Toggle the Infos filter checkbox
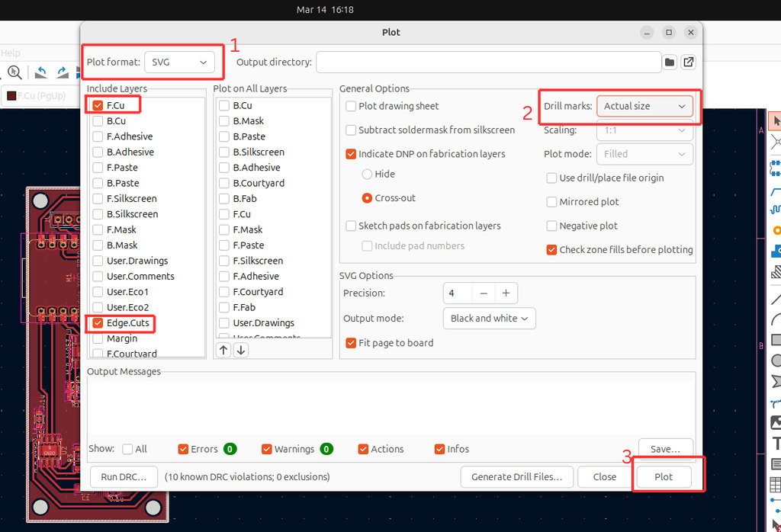The height and width of the screenshot is (532, 781). (439, 449)
